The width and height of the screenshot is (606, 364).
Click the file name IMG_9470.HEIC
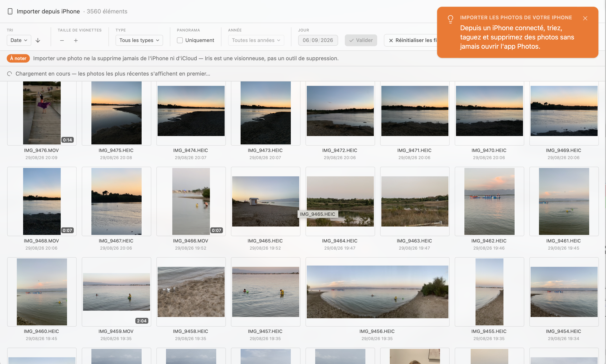coord(489,150)
